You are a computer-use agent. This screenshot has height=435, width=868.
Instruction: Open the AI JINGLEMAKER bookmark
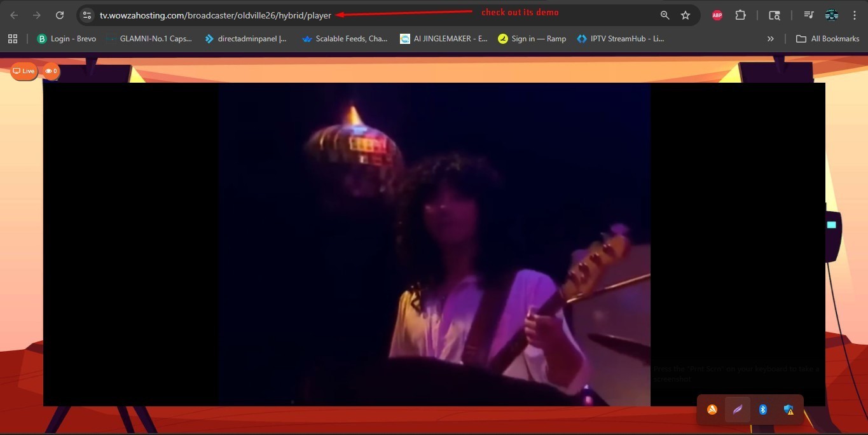click(444, 39)
